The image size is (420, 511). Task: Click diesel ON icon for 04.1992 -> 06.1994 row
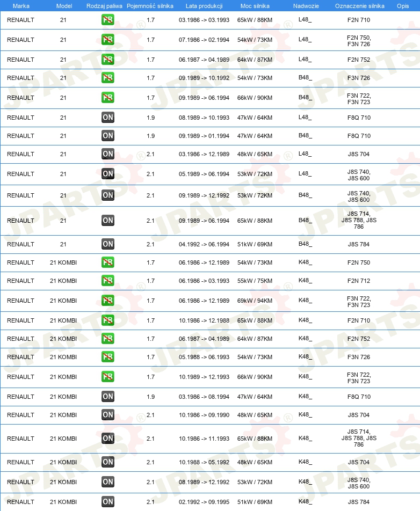pyautogui.click(x=107, y=244)
